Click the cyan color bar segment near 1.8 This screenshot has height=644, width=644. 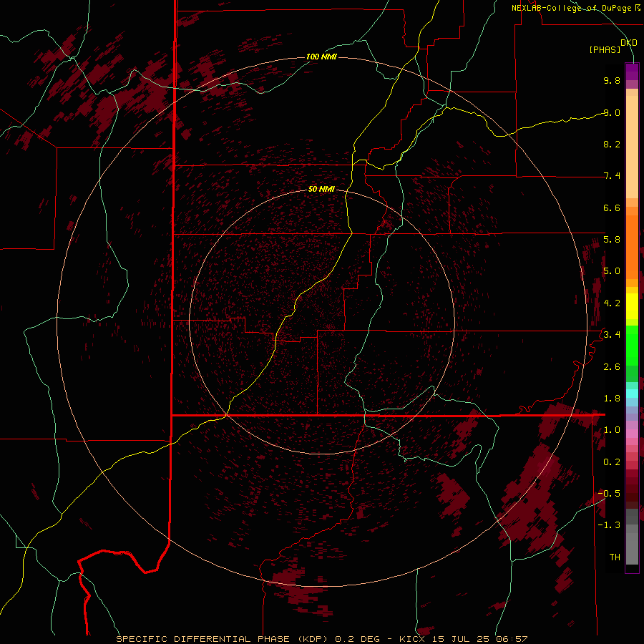point(632,394)
